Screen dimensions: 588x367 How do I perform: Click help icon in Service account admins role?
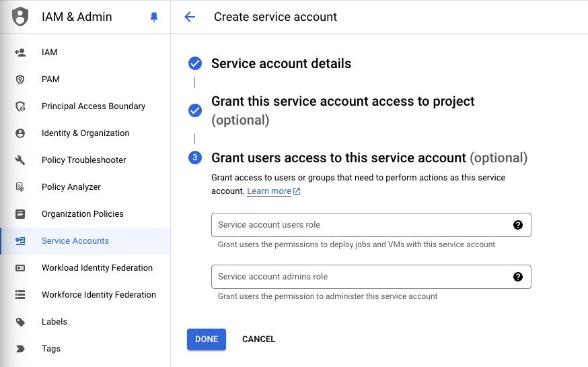click(x=518, y=277)
